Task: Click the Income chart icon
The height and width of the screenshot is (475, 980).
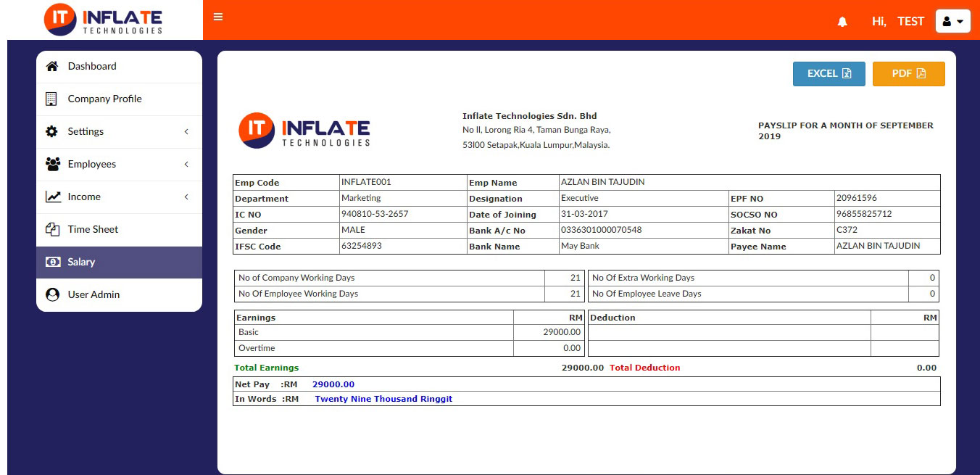Action: coord(53,197)
